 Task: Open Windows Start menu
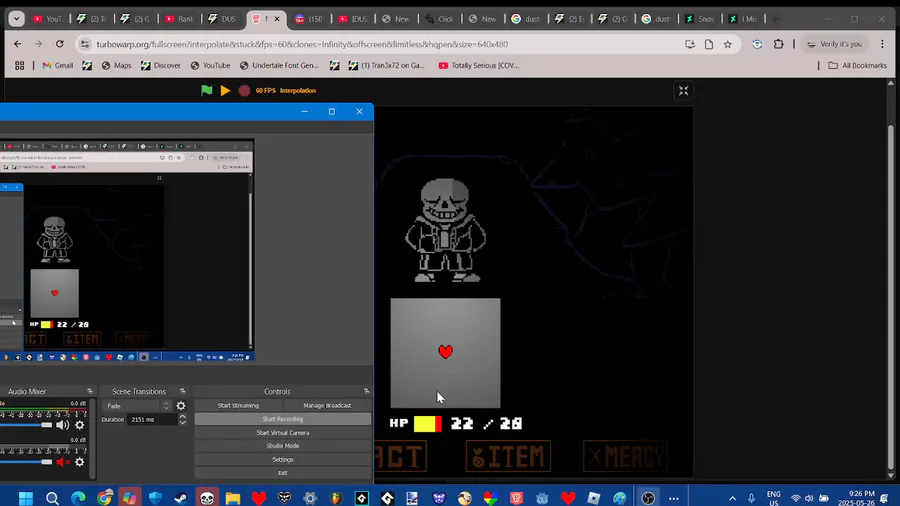[26, 498]
